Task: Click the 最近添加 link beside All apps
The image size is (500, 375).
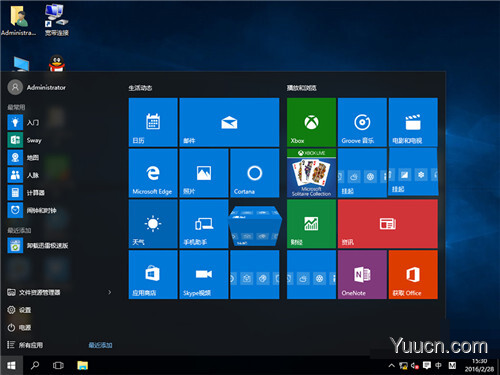Action: pyautogui.click(x=100, y=345)
